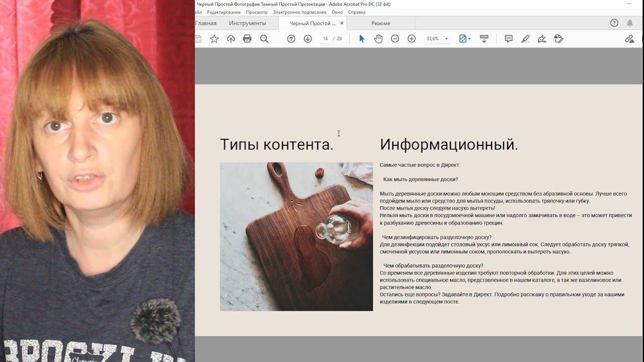Click the total page count '29'

(x=339, y=39)
